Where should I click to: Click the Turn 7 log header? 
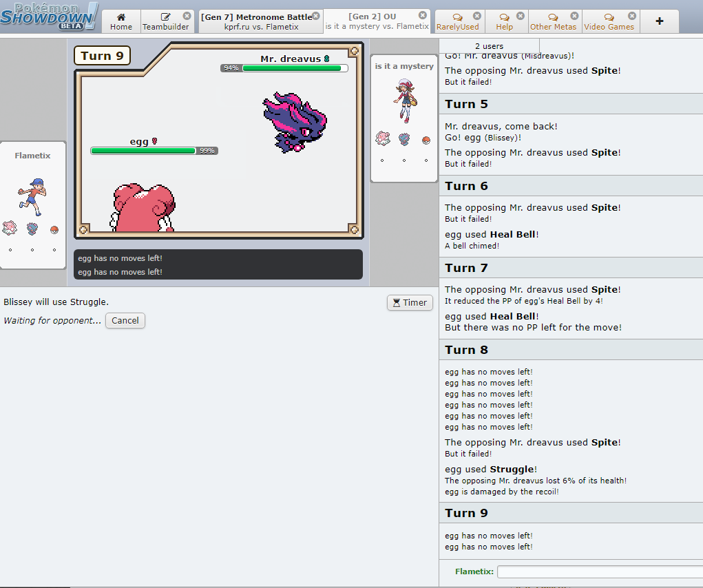click(x=571, y=268)
